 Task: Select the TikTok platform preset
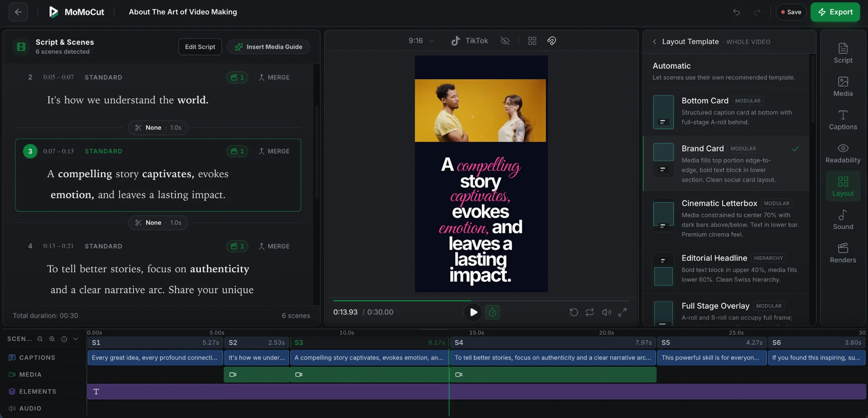point(470,41)
